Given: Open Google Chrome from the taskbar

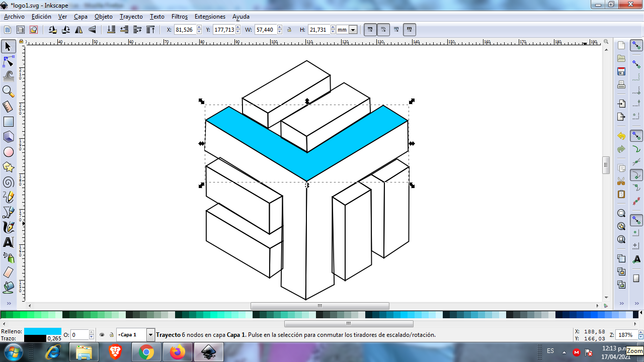Looking at the screenshot, I should pyautogui.click(x=146, y=352).
